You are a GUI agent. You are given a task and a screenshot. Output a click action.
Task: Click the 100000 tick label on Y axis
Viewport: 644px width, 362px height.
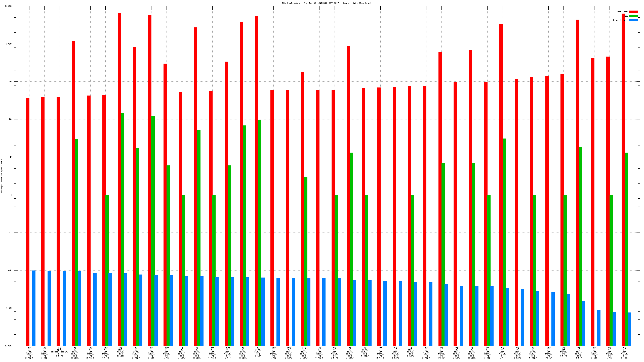pos(9,6)
